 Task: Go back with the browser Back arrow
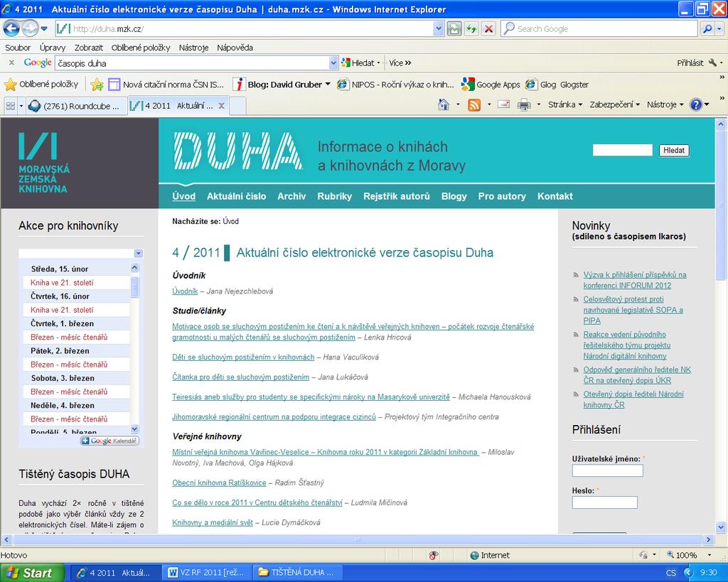(x=11, y=28)
